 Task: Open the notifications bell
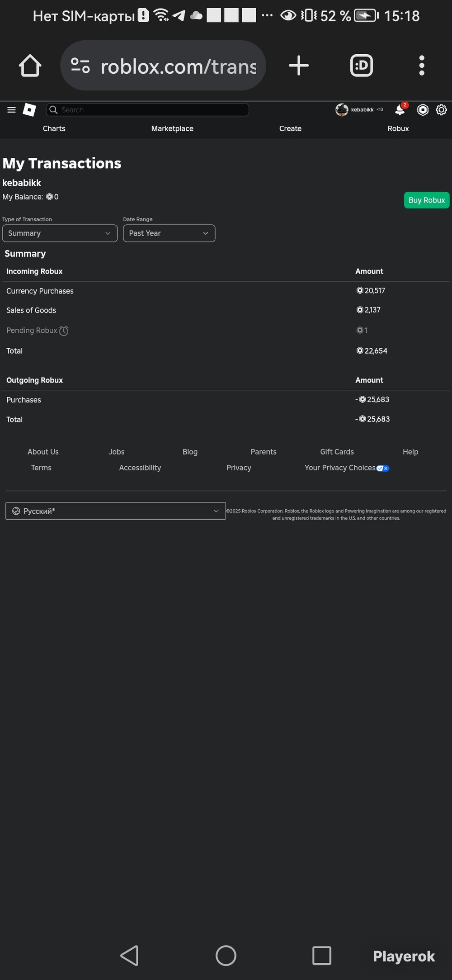click(x=400, y=110)
